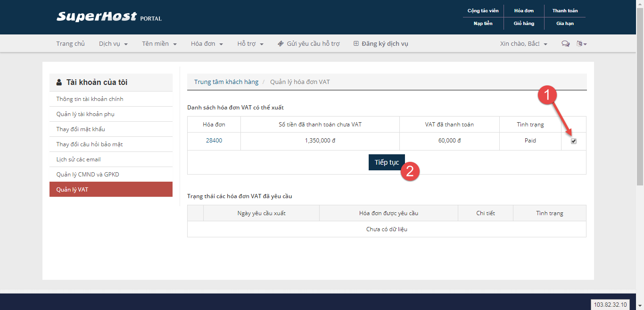Click the ticket icon beside Gửi yêu cầu hỗ trợ
This screenshot has width=644, height=310.
281,44
